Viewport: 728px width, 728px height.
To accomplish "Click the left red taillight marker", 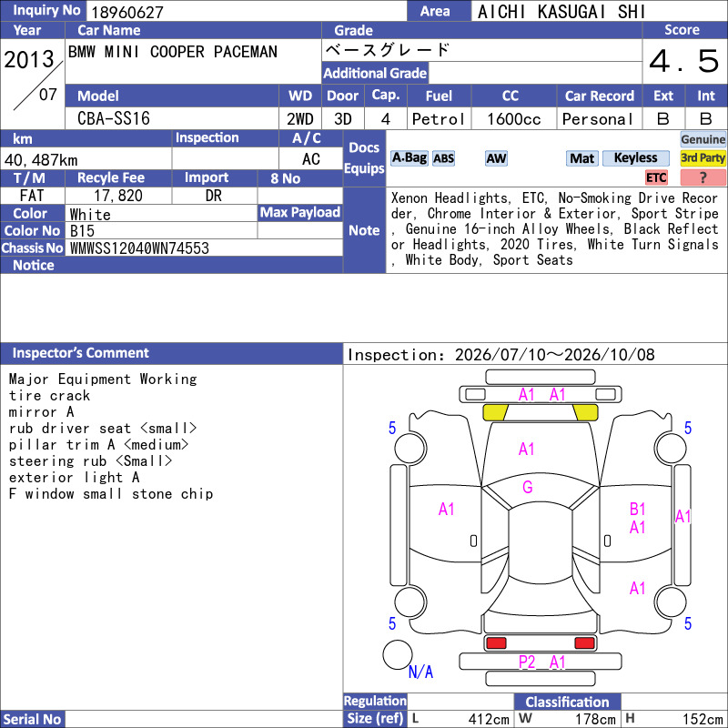I will (496, 643).
